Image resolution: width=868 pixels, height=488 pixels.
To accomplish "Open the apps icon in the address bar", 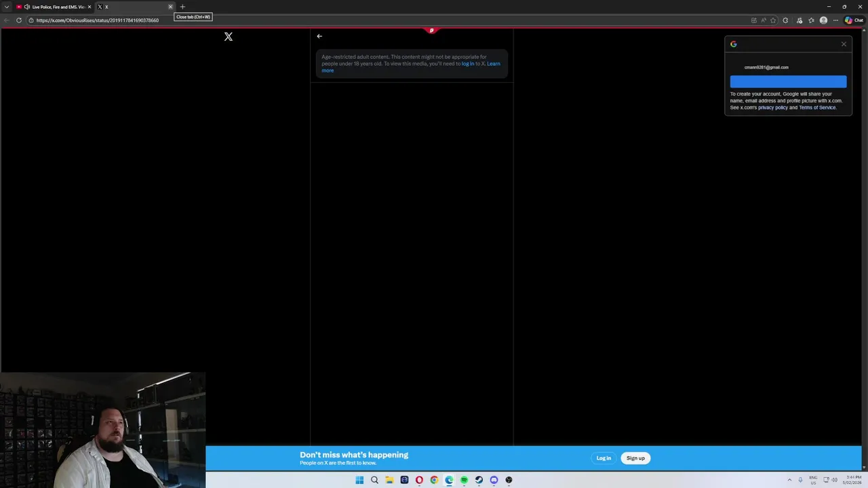I will coord(754,20).
